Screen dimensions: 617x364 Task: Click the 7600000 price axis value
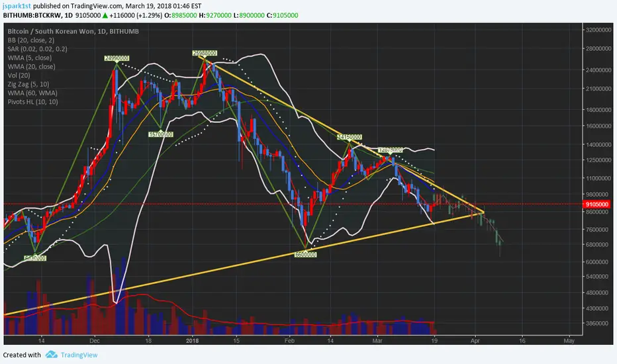click(x=598, y=230)
